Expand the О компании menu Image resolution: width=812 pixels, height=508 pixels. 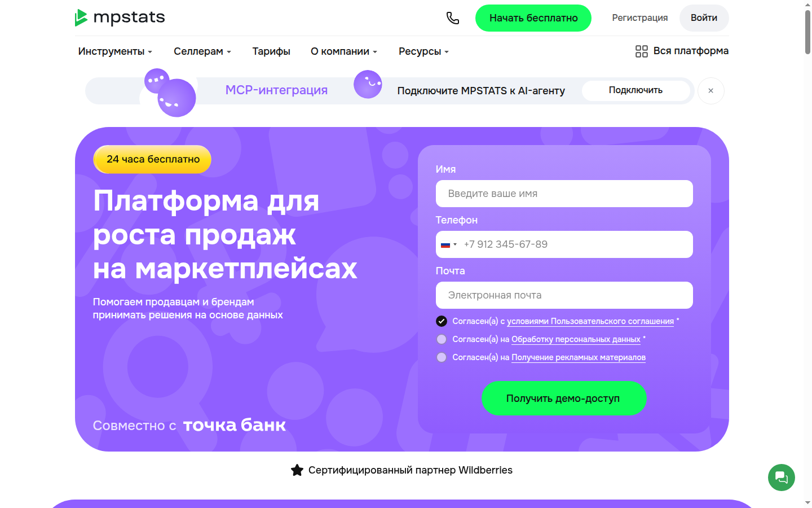click(x=344, y=51)
